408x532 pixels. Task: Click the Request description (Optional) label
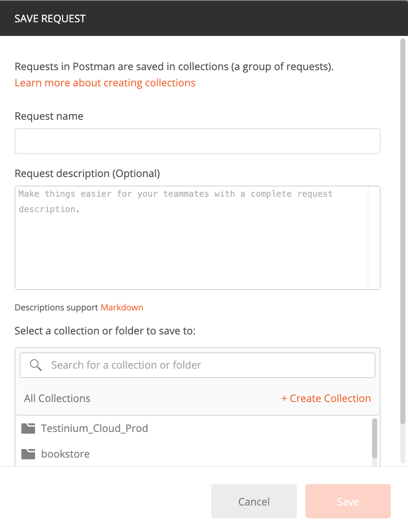tap(87, 174)
